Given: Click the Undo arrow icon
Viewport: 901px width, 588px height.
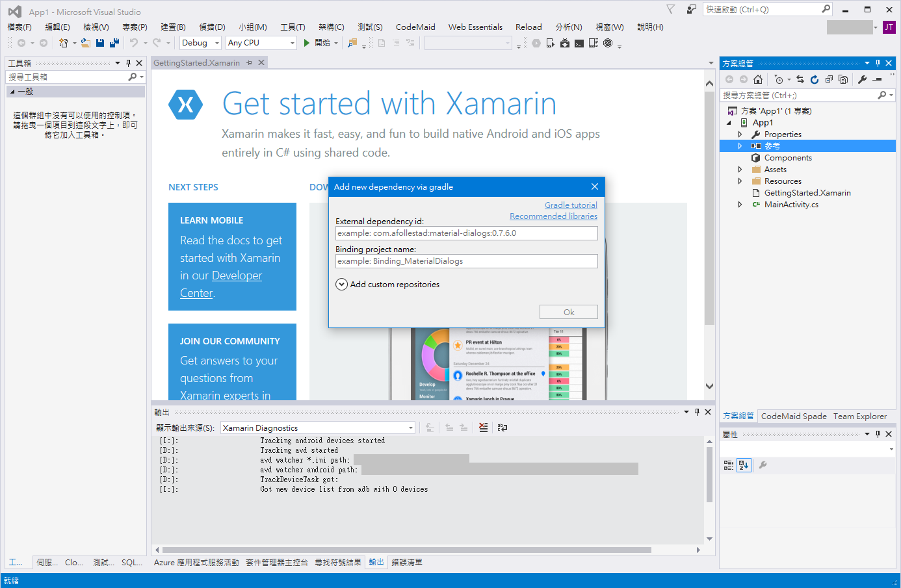Looking at the screenshot, I should tap(134, 43).
